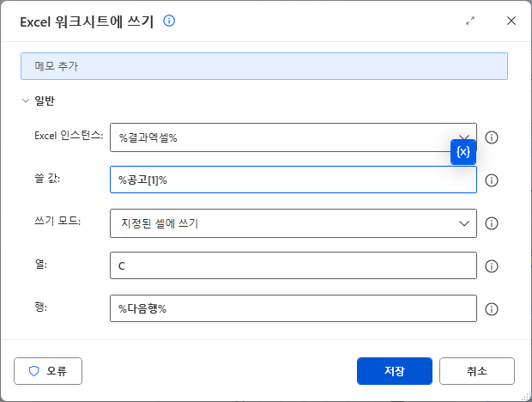Click the 쓰기 모드 label text
Viewport: 532px width, 402px height.
coord(57,221)
